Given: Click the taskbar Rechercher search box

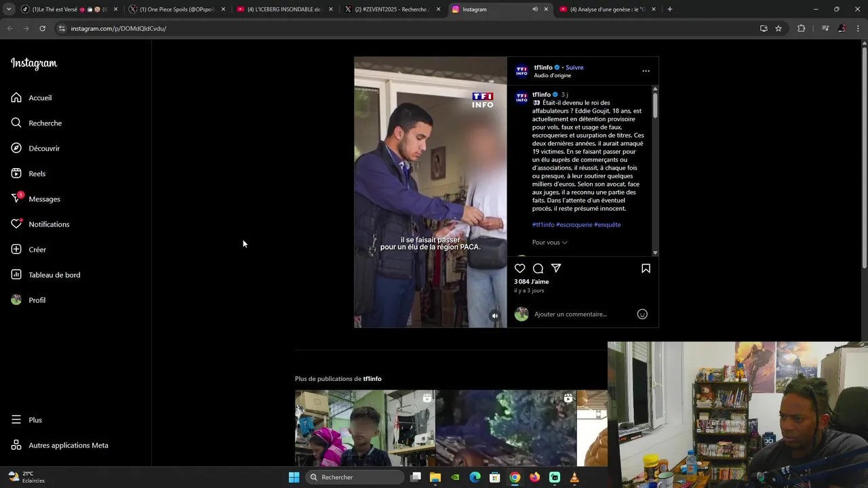Looking at the screenshot, I should pyautogui.click(x=355, y=477).
